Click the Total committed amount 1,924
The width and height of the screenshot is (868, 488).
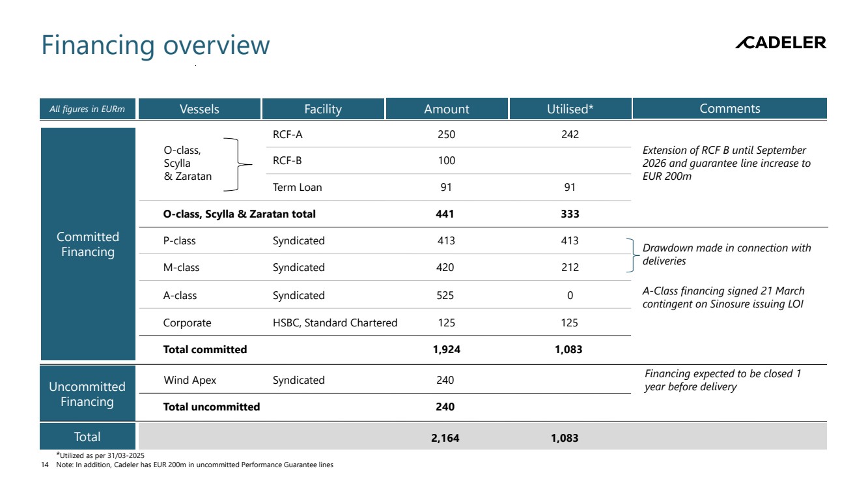(x=446, y=350)
